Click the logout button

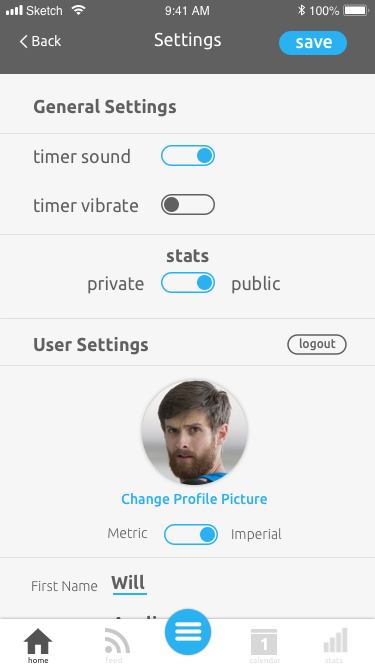pos(317,344)
